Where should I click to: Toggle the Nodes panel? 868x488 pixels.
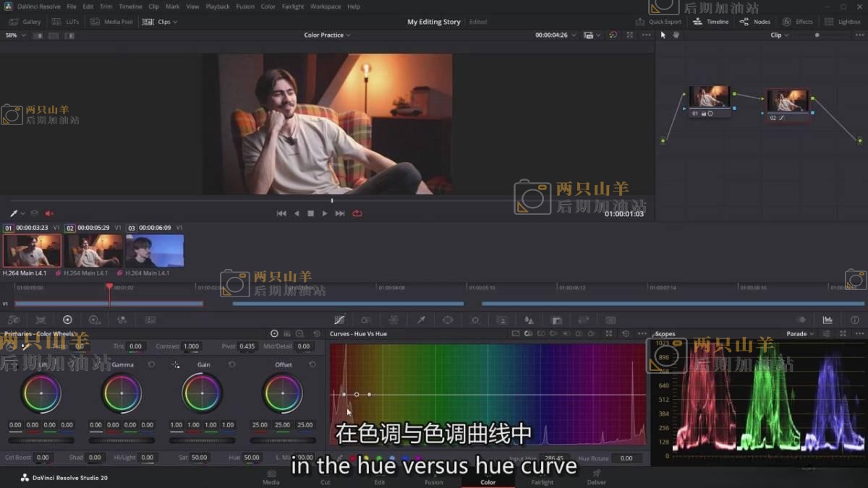coord(755,22)
